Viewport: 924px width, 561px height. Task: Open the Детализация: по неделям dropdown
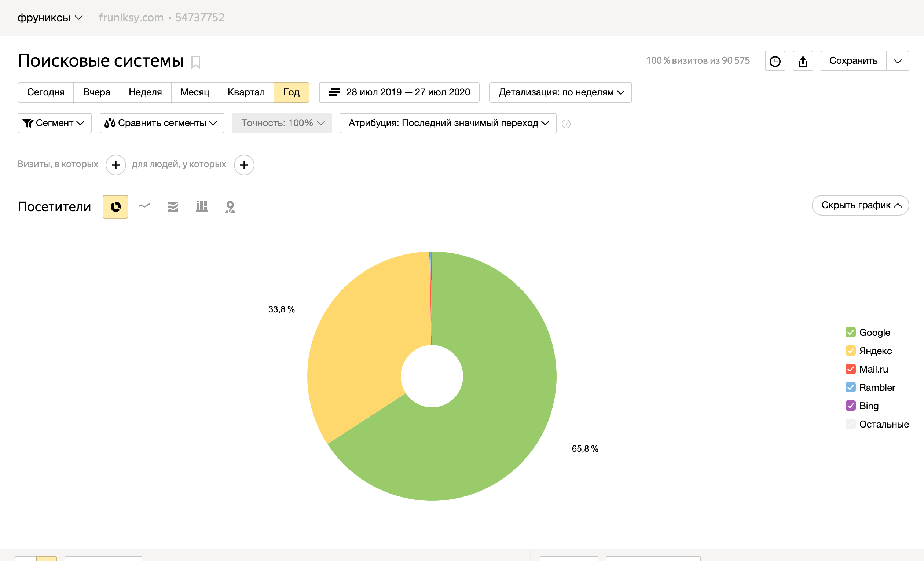(x=560, y=92)
